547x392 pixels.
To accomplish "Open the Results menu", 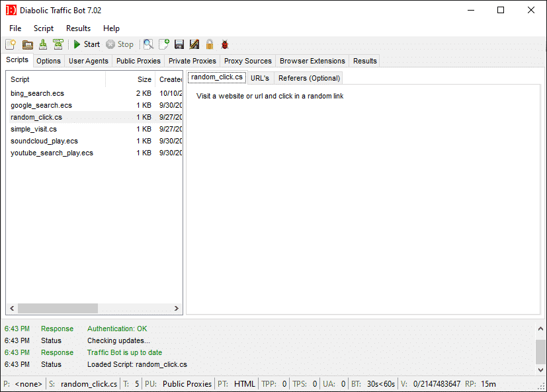I will tap(78, 28).
